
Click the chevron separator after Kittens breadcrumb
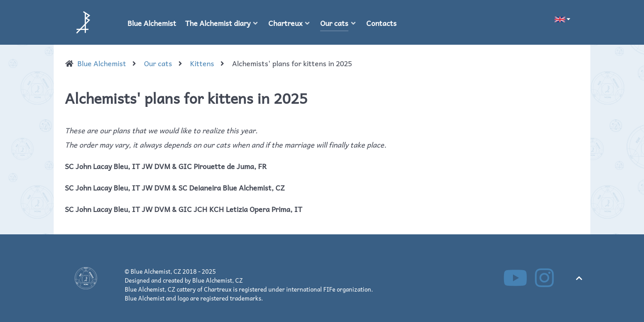tap(222, 64)
